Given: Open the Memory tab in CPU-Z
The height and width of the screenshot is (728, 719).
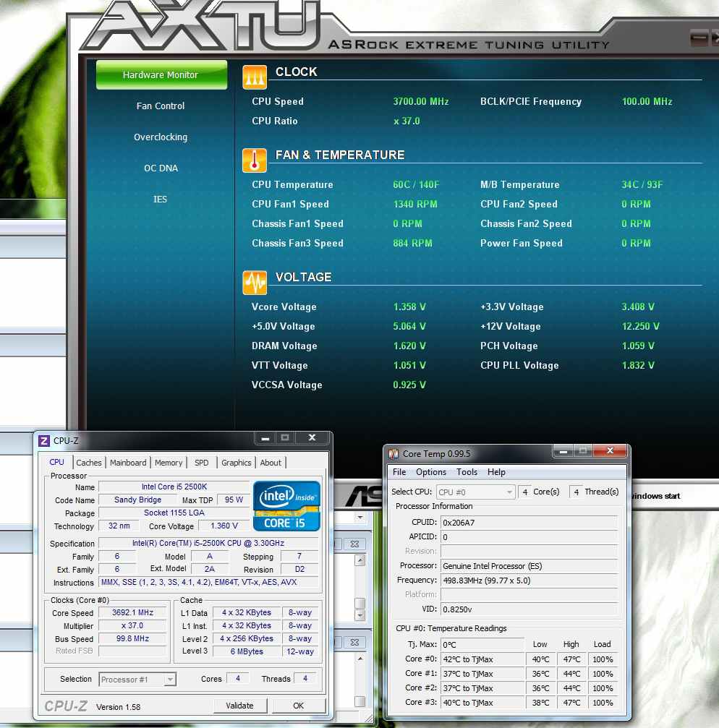Looking at the screenshot, I should tap(169, 463).
